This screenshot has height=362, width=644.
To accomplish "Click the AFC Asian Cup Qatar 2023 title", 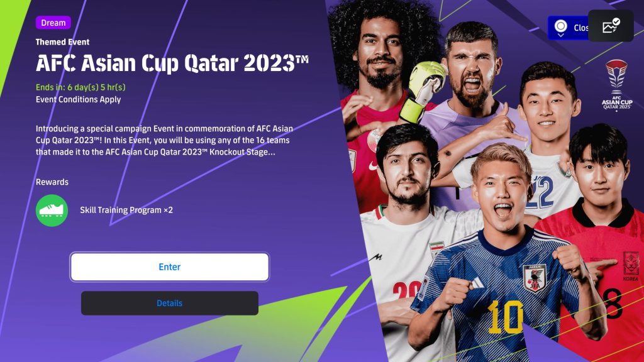I will [x=172, y=63].
